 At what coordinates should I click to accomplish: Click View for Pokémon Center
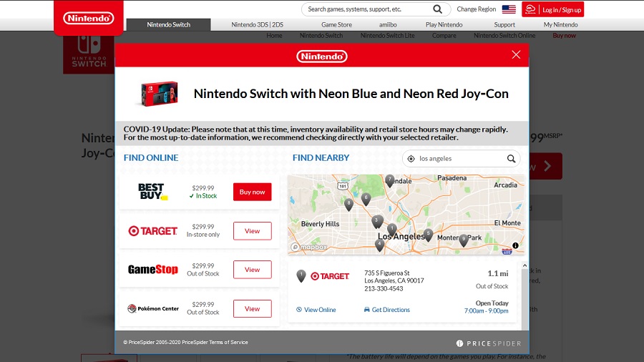pos(252,308)
